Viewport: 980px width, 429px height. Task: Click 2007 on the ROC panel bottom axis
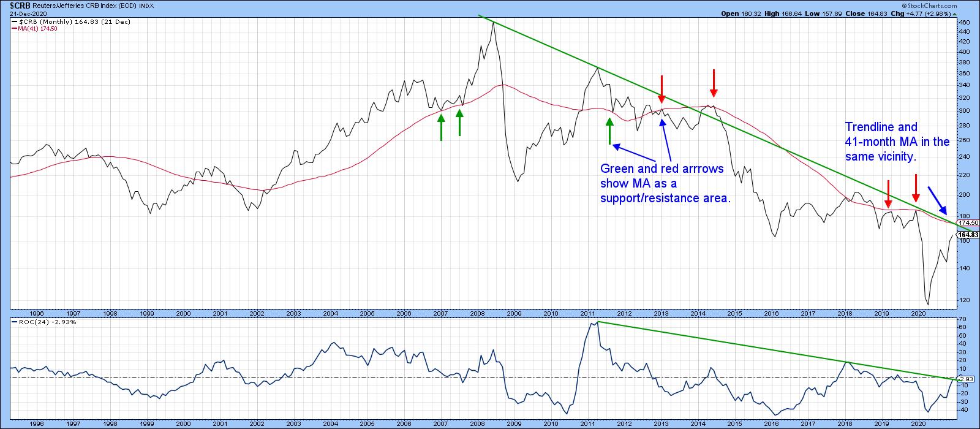coord(441,423)
